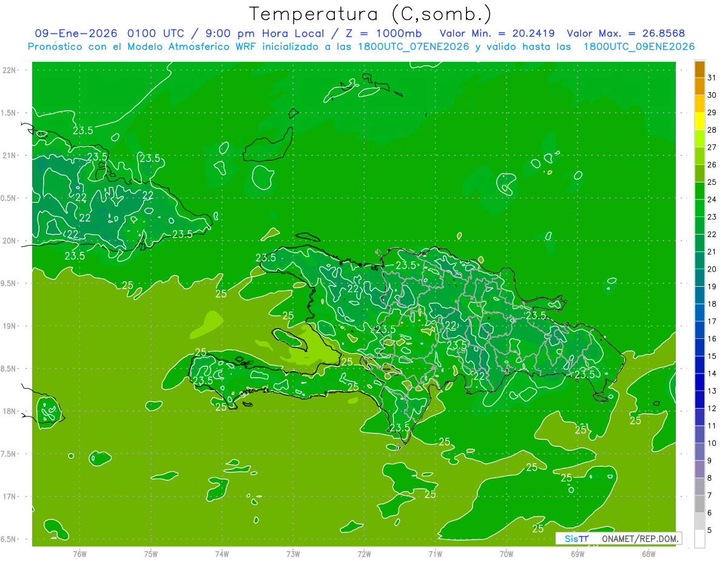Click the '15' color scale label
Image resolution: width=728 pixels, height=562 pixels.
(712, 356)
